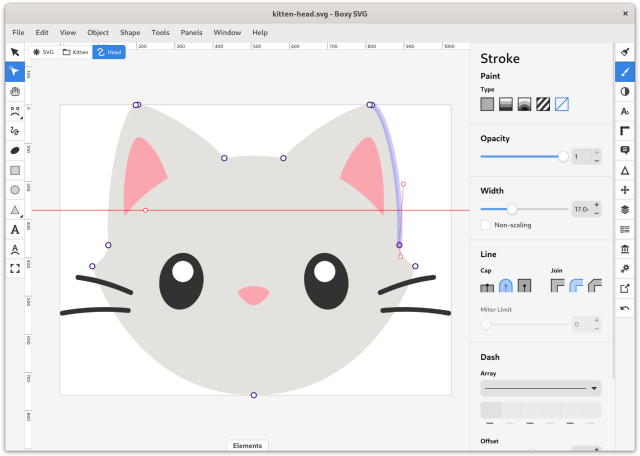Pick the Pan hand tool
This screenshot has width=640, height=456.
[x=15, y=91]
